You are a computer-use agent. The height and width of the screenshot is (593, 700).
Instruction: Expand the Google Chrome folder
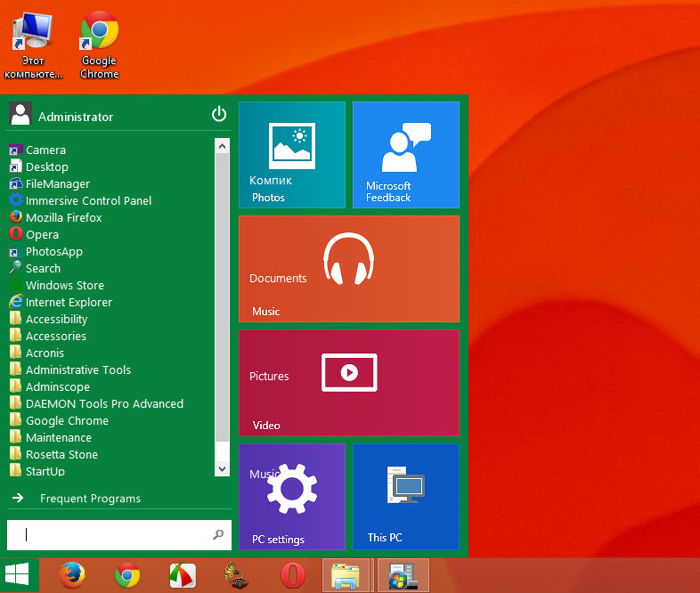[59, 421]
